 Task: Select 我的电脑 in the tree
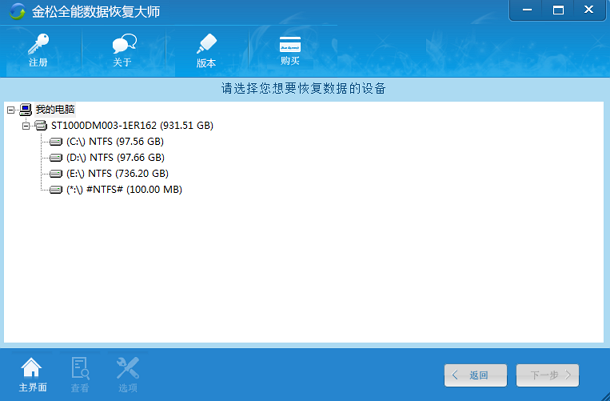(55, 110)
